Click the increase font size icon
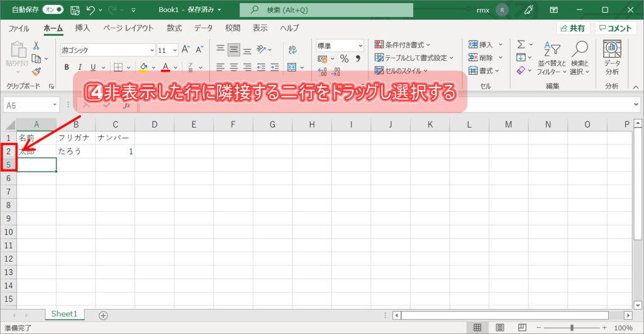The image size is (644, 334). click(x=186, y=50)
